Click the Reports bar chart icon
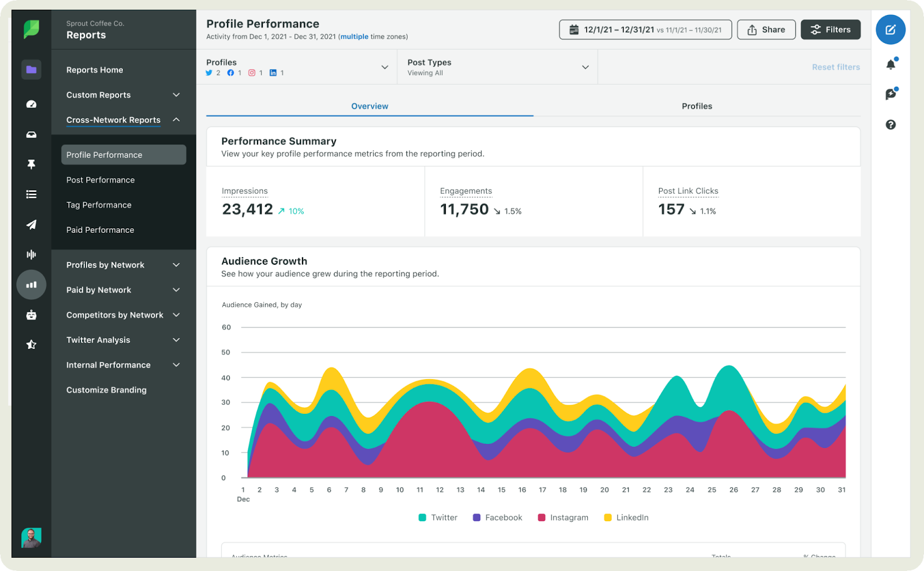 [x=31, y=284]
